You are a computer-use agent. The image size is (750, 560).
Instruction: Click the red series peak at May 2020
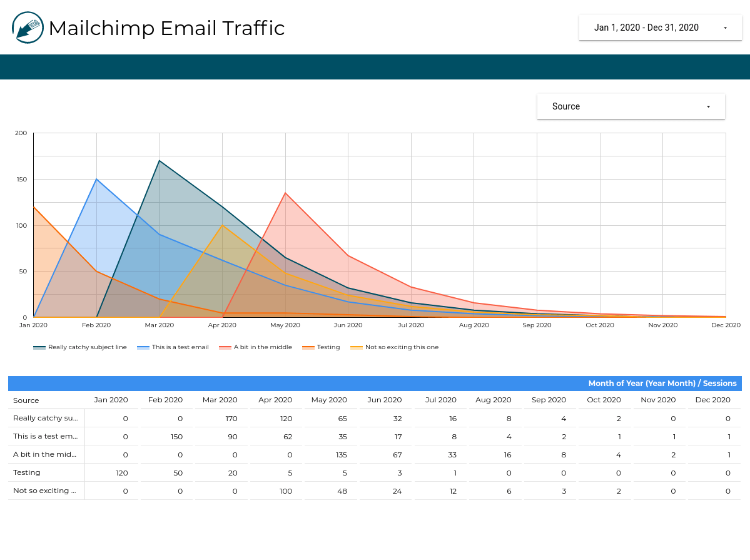pos(285,193)
